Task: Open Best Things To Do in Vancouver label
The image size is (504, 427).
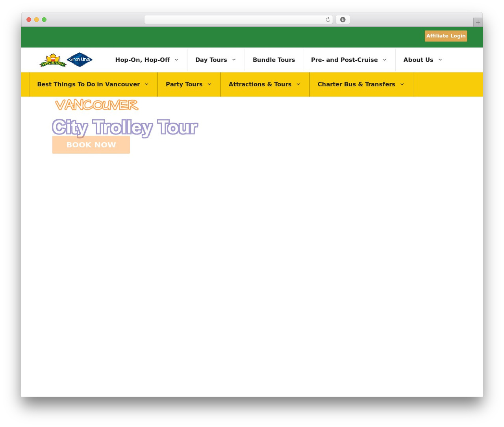Action: click(88, 84)
